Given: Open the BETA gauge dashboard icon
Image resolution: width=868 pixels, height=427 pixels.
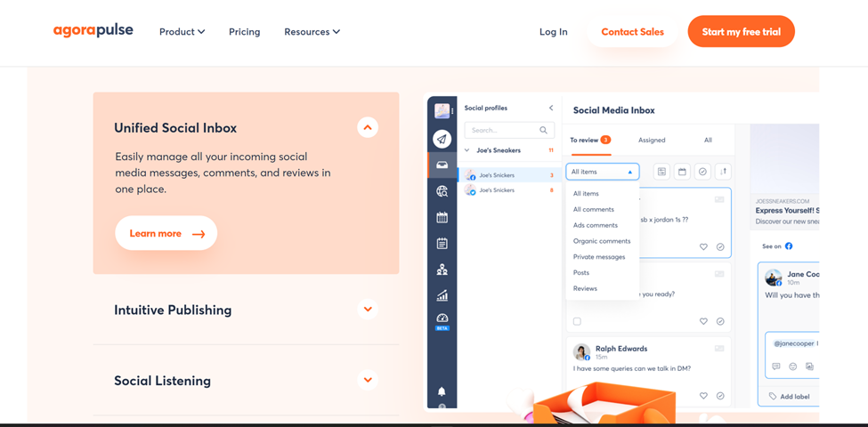Looking at the screenshot, I should (442, 320).
